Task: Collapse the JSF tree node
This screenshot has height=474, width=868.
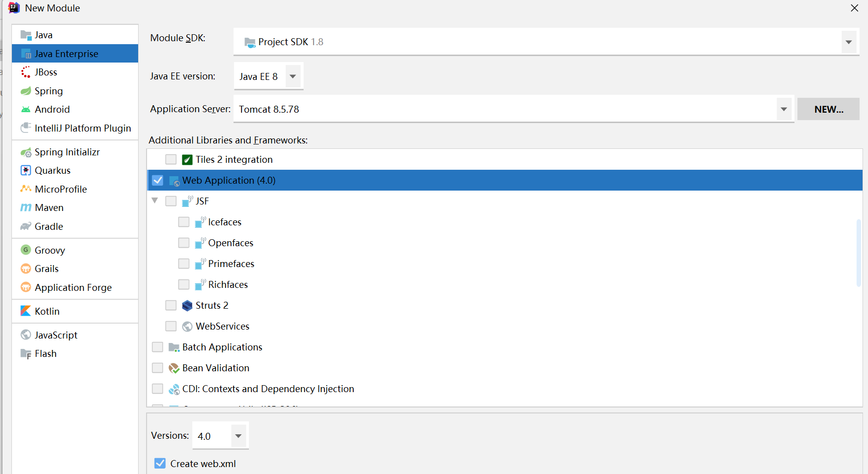Action: (155, 201)
